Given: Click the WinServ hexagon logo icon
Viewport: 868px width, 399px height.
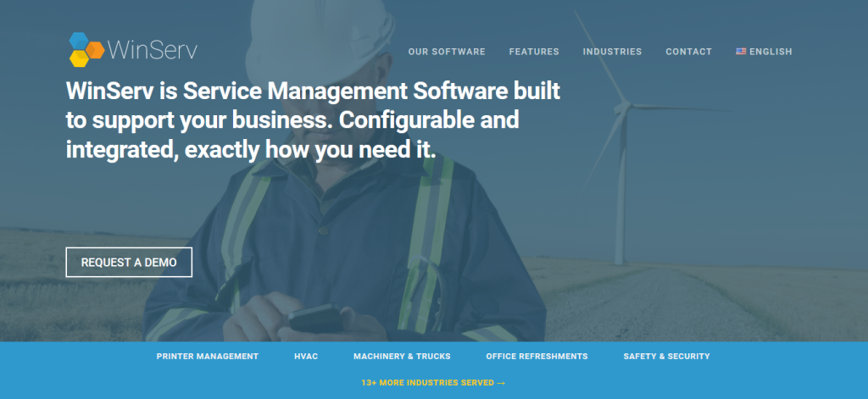Looking at the screenshot, I should pyautogui.click(x=86, y=50).
